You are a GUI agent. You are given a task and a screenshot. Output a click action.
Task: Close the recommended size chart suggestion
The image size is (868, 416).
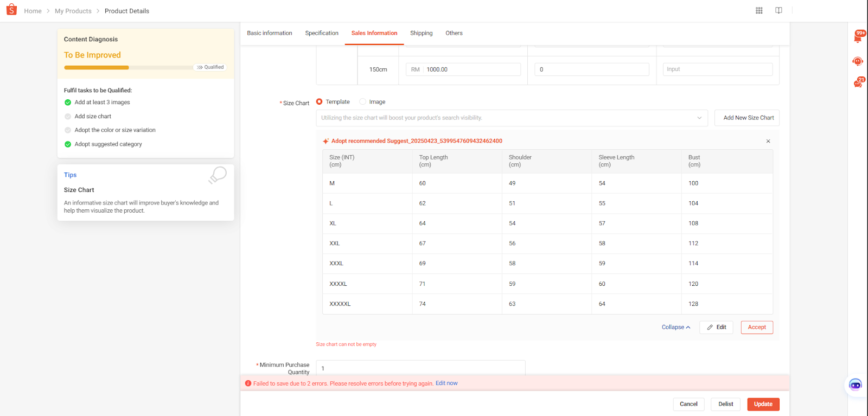[768, 141]
